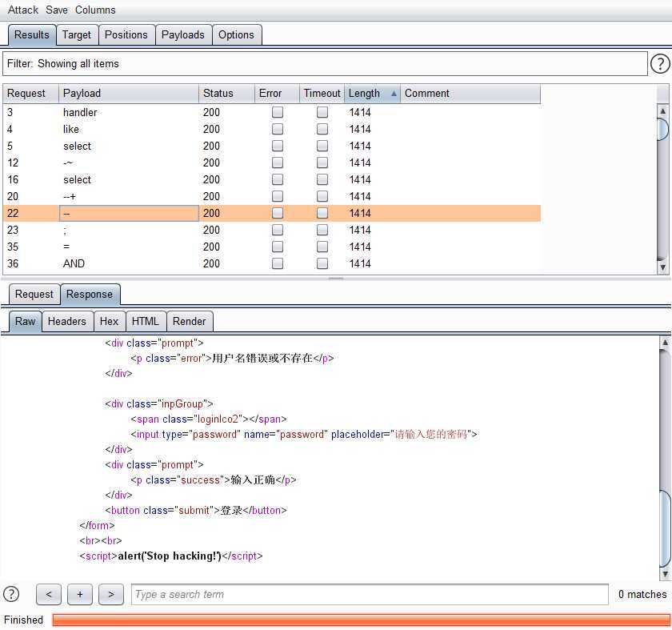Click the Length column sort arrow
This screenshot has width=672, height=630.
(x=394, y=93)
